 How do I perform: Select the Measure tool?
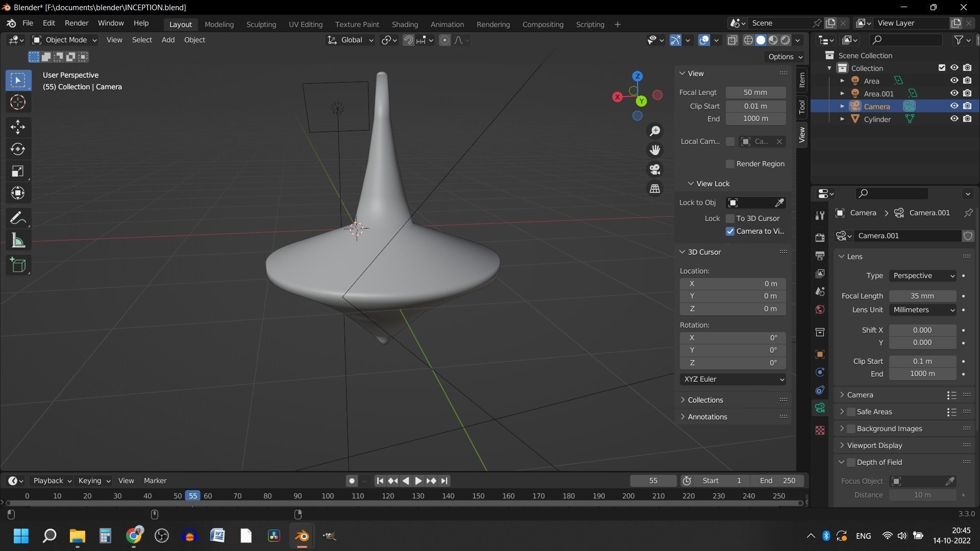(x=18, y=240)
